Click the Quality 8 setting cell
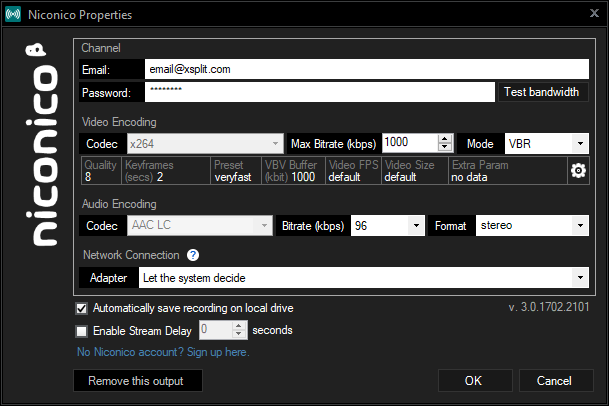The image size is (609, 406). point(101,171)
